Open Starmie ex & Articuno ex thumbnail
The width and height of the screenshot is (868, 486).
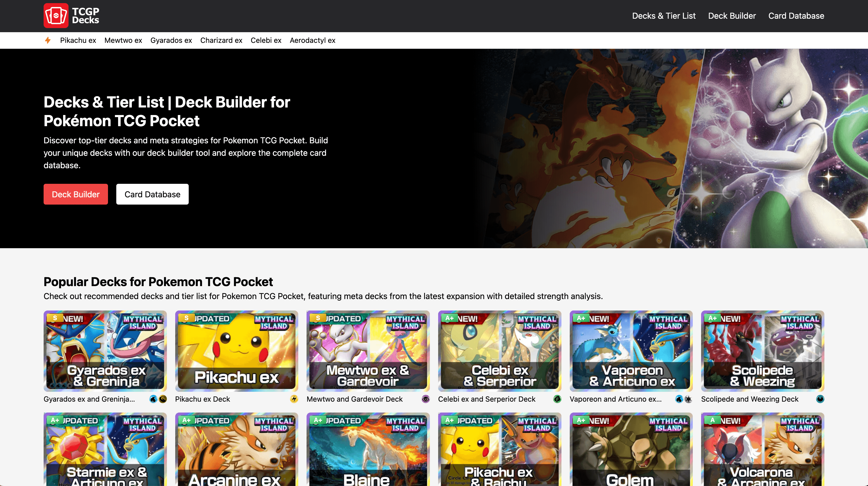pos(105,449)
